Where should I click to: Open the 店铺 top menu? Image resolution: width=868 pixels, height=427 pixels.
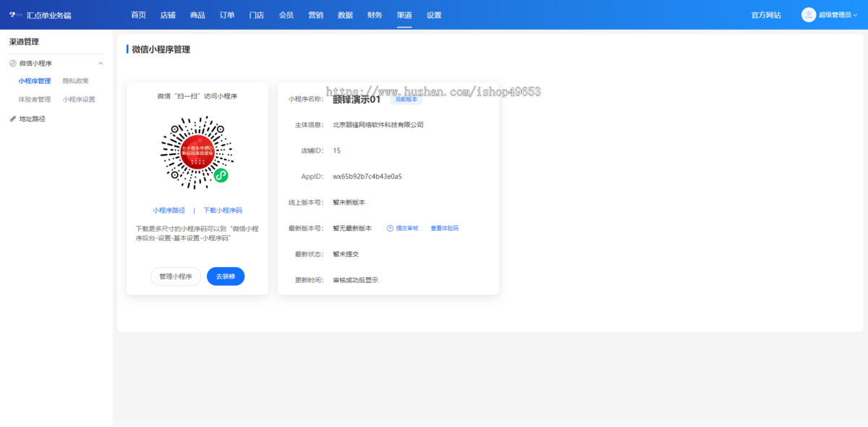(168, 14)
